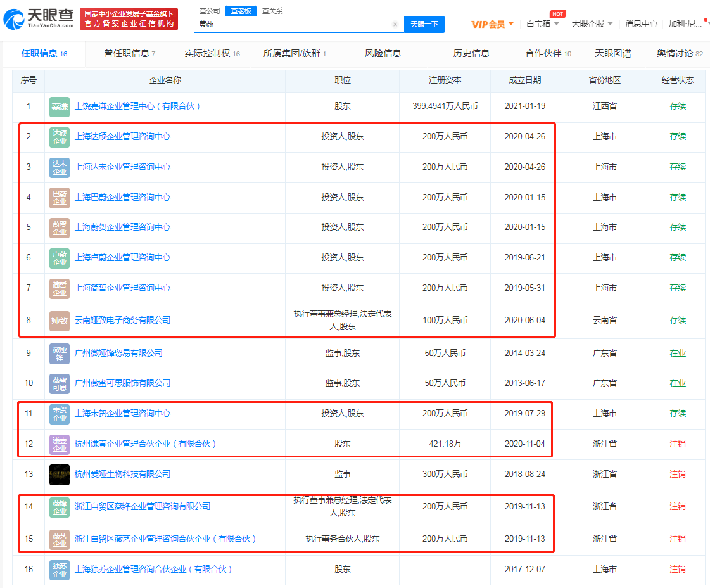Open company link 上海达未企业管理咨询中心
Screen dimensions: 710x588
[x=122, y=167]
